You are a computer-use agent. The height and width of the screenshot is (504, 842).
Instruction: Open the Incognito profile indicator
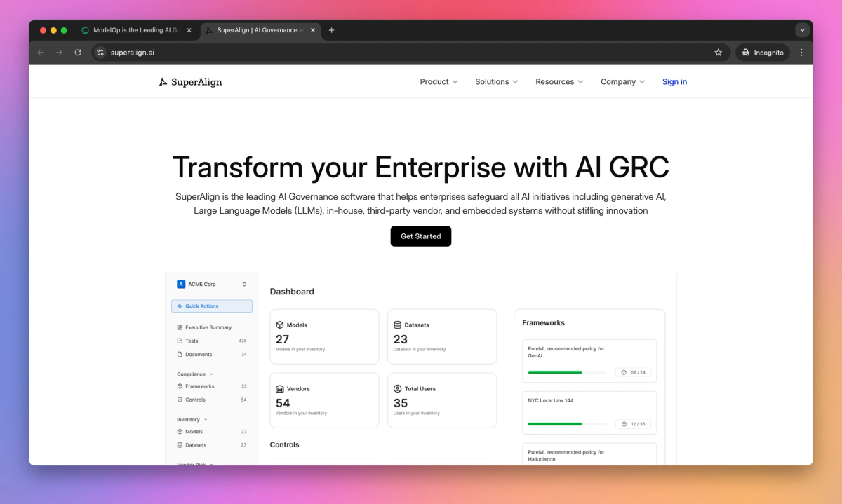[762, 53]
